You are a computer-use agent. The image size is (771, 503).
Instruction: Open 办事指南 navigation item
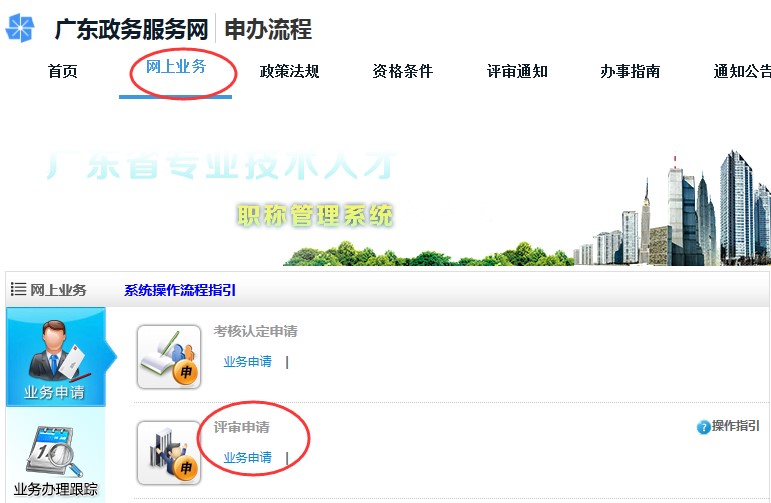click(630, 71)
